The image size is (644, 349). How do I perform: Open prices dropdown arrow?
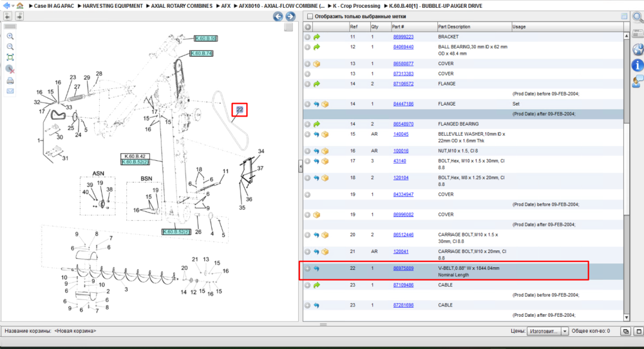coord(565,331)
